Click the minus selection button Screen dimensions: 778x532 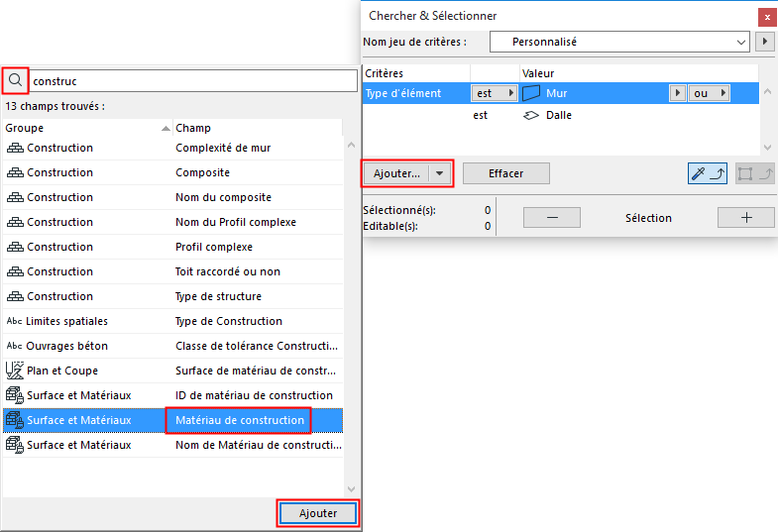click(552, 218)
